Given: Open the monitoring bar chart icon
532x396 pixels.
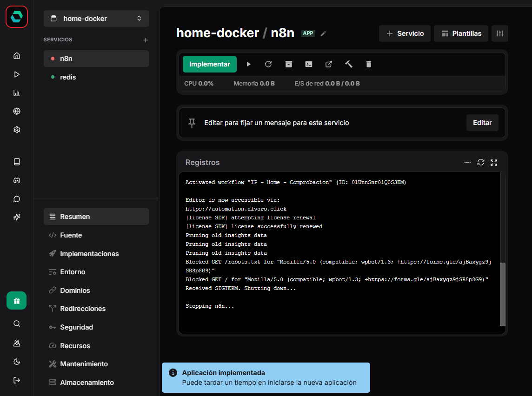Looking at the screenshot, I should [x=17, y=93].
